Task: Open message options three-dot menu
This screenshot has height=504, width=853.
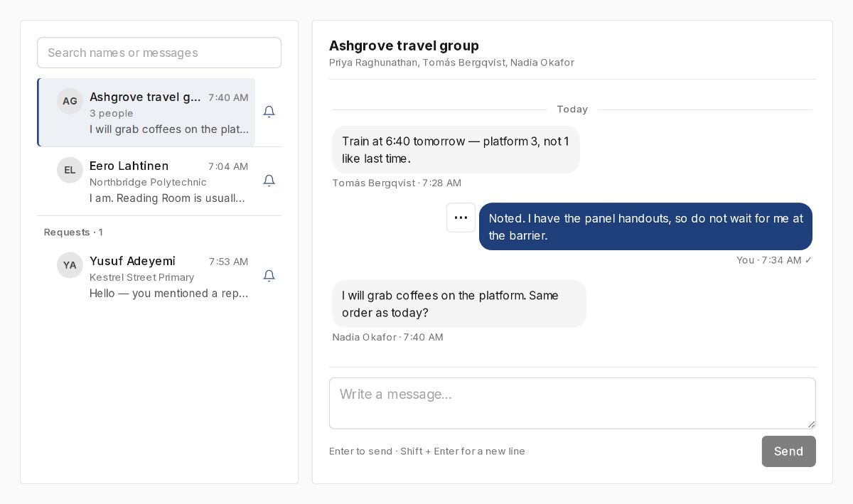Action: pyautogui.click(x=461, y=218)
